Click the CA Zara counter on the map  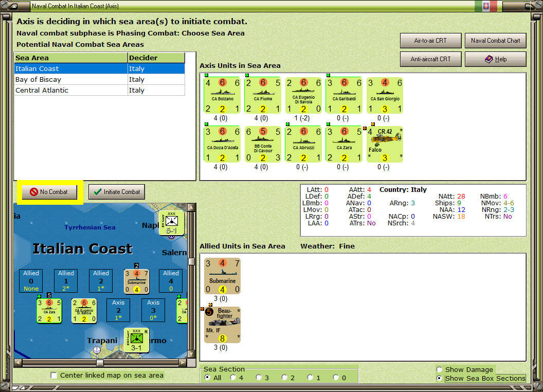pyautogui.click(x=49, y=311)
